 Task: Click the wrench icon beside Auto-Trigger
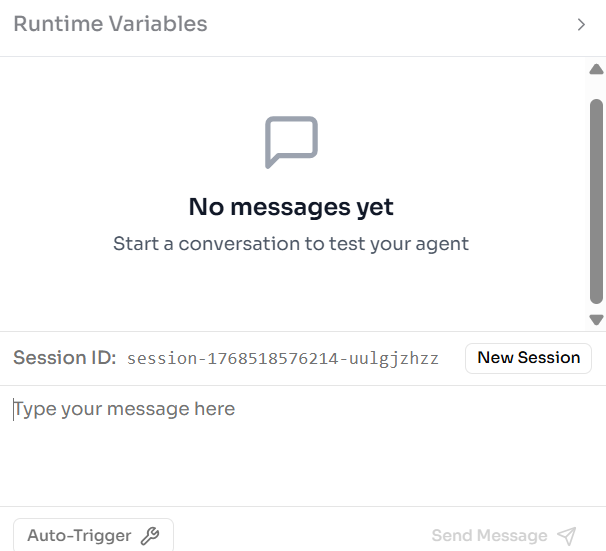150,536
